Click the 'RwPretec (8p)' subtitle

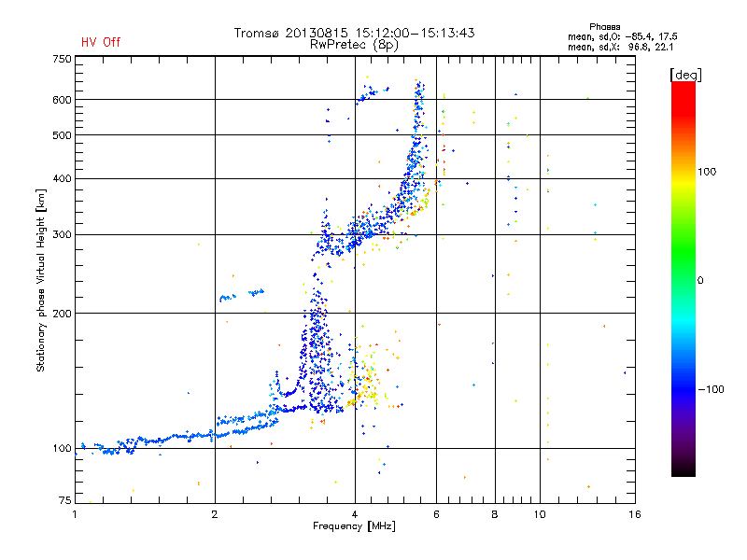click(x=354, y=45)
